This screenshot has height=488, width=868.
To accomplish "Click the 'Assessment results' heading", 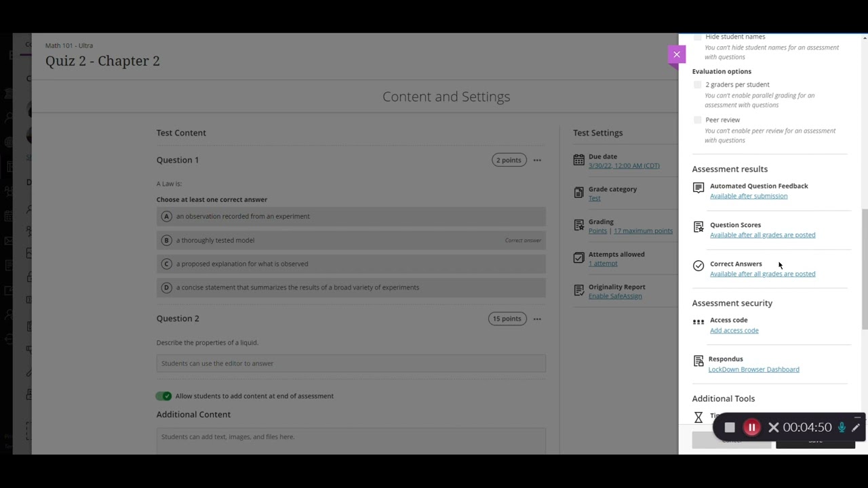I will 730,169.
